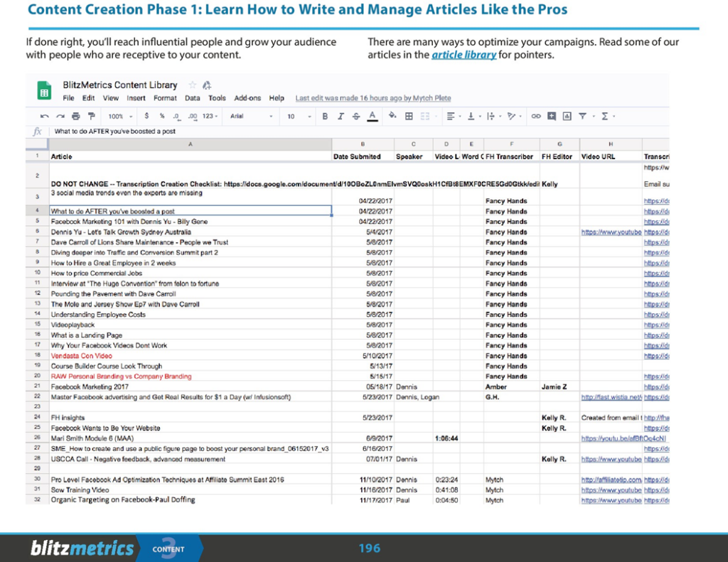Image resolution: width=728 pixels, height=562 pixels.
Task: Star the BlitzMetrics Content Library document
Action: tap(192, 85)
